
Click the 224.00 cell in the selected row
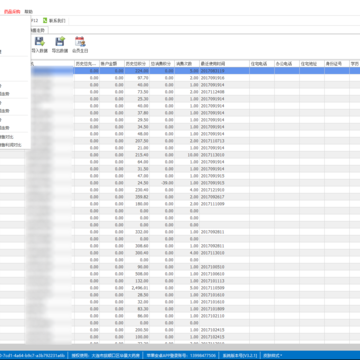(137, 71)
